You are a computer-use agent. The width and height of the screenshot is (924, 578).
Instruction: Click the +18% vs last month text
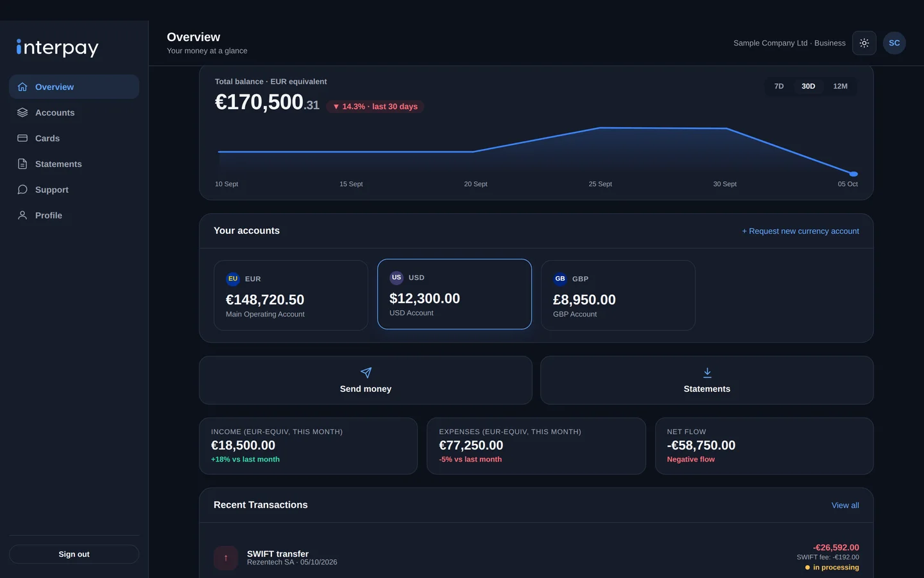click(245, 459)
